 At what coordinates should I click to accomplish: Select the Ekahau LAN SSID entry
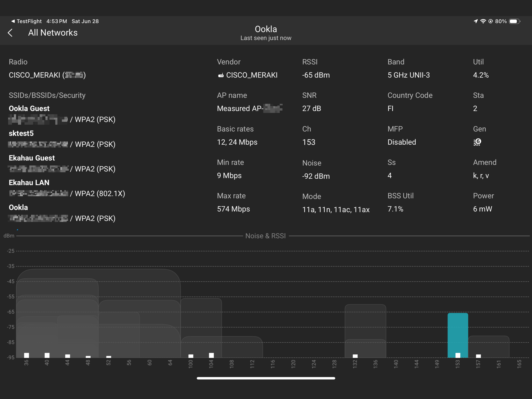[x=29, y=183]
